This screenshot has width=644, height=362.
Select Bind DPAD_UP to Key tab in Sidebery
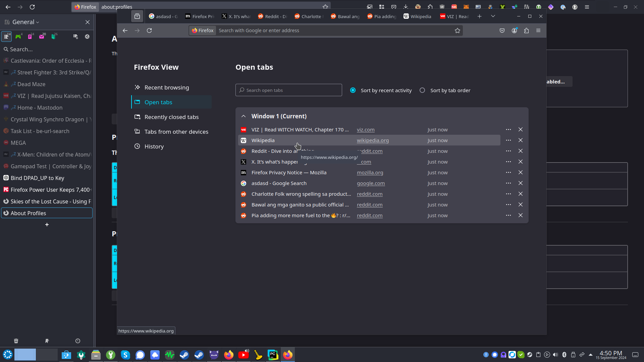coord(47,178)
